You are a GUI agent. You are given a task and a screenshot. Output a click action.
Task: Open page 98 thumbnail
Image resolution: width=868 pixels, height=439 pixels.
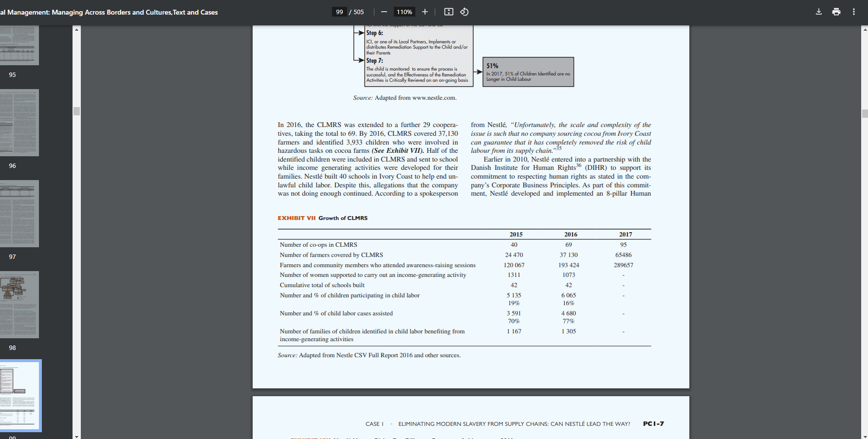click(19, 305)
